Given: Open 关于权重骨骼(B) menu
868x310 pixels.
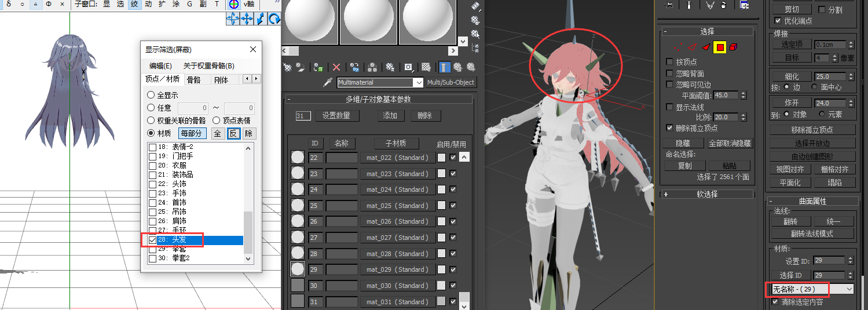Looking at the screenshot, I should point(208,66).
